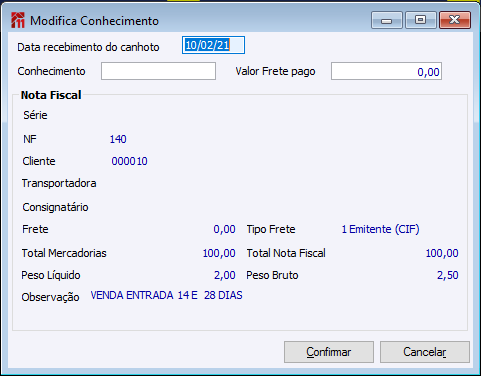Viewport: 481px width, 376px height.
Task: Click the Total Mercadorias label
Action: [x=64, y=253]
